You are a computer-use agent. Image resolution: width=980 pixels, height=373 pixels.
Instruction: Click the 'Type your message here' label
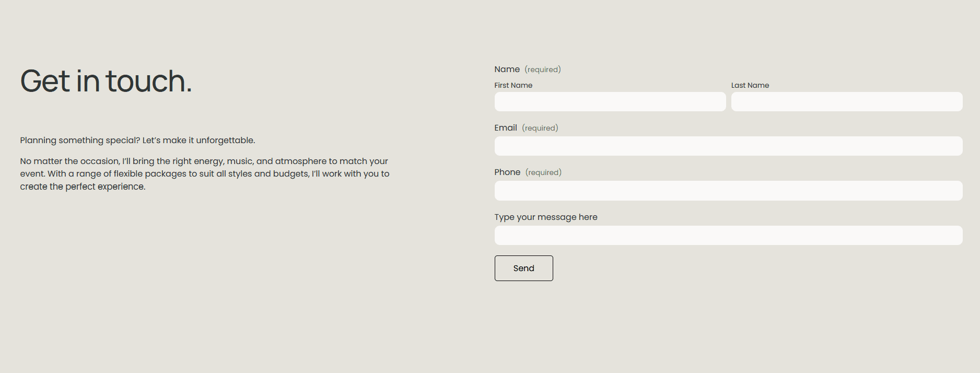[546, 217]
